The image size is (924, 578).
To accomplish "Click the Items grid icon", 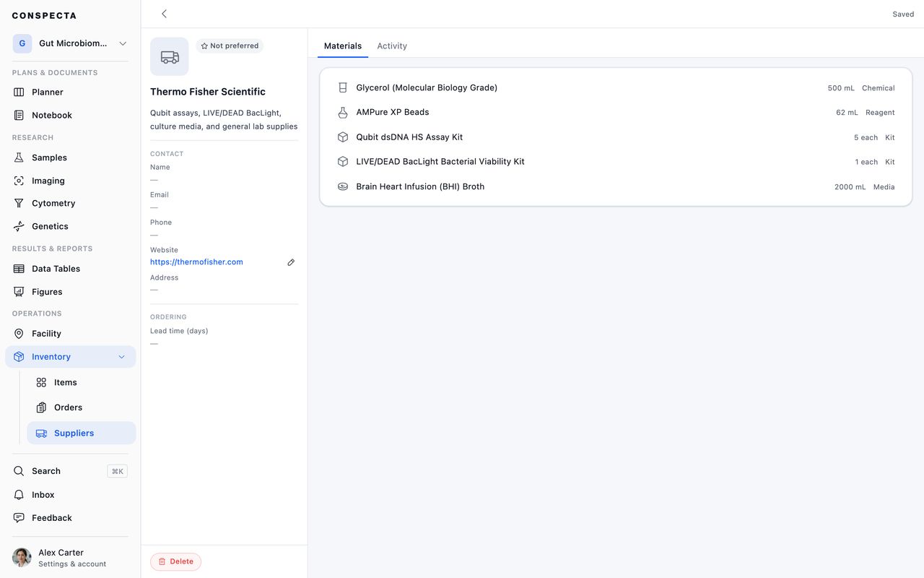I will (x=41, y=383).
